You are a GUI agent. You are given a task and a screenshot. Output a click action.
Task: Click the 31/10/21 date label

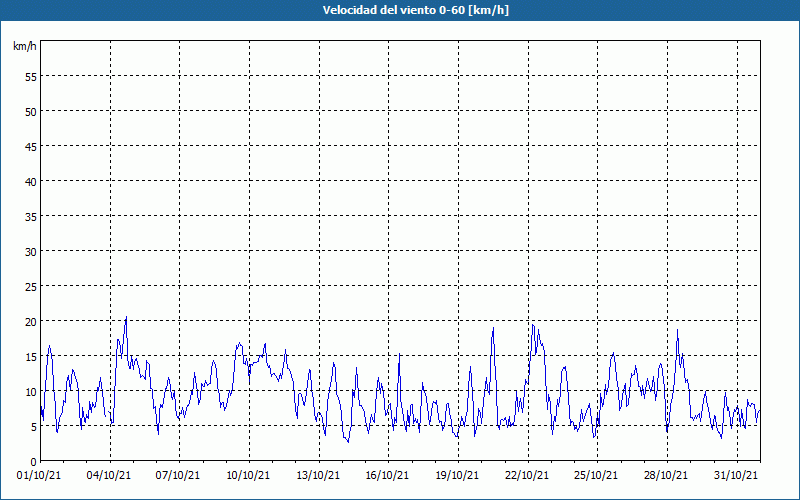pos(736,476)
